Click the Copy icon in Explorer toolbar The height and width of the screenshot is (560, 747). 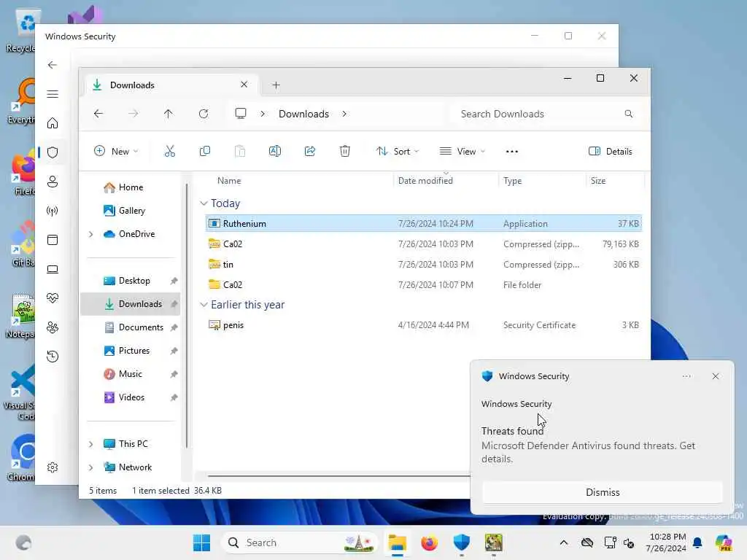[205, 152]
